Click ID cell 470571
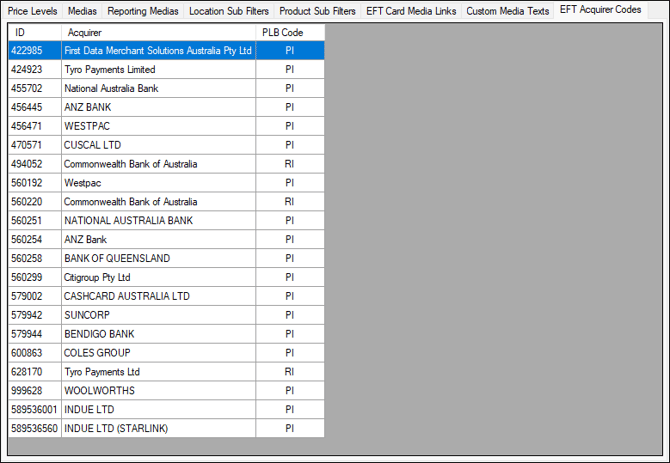Viewport: 670px width, 463px height. [35, 145]
